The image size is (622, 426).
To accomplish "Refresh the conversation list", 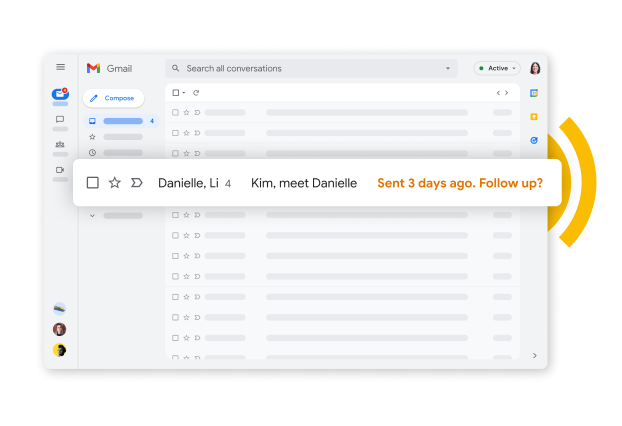I will [x=196, y=92].
